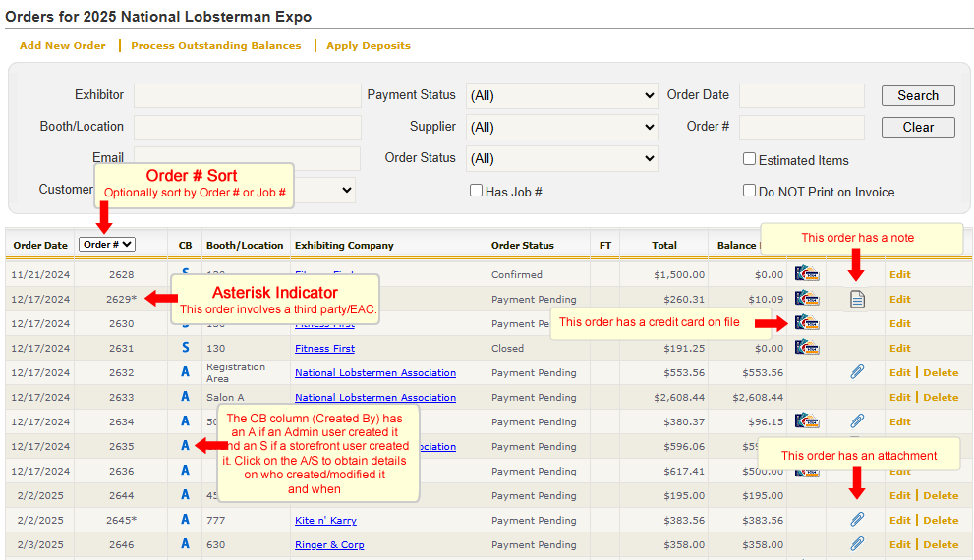Open Process Outstanding Balances

click(216, 46)
